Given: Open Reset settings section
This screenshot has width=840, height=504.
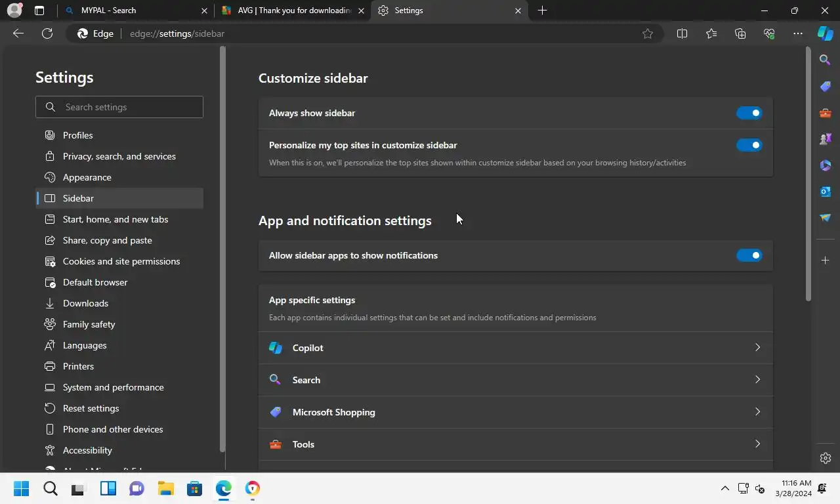Looking at the screenshot, I should (119, 408).
